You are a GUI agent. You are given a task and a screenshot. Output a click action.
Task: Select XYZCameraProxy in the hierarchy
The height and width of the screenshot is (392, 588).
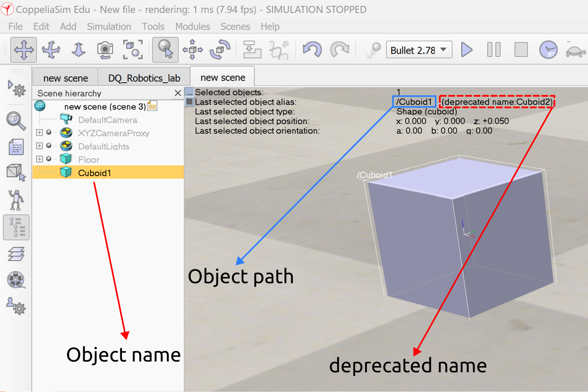(114, 133)
